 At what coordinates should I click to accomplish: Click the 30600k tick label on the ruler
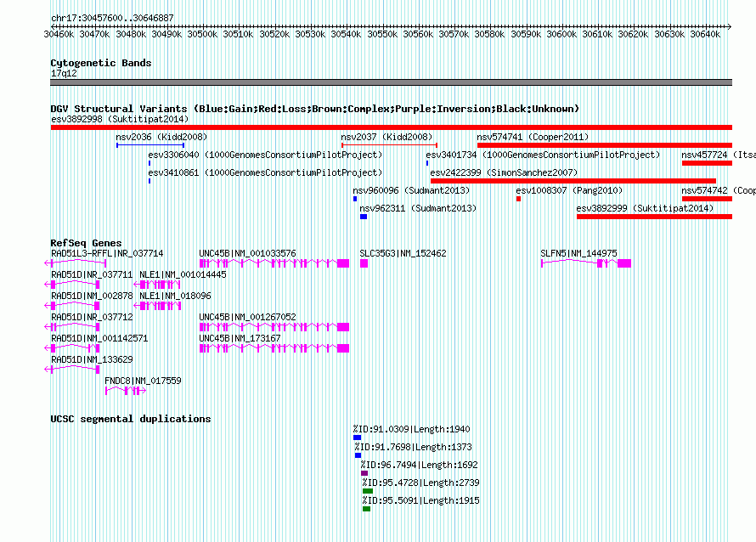[561, 34]
